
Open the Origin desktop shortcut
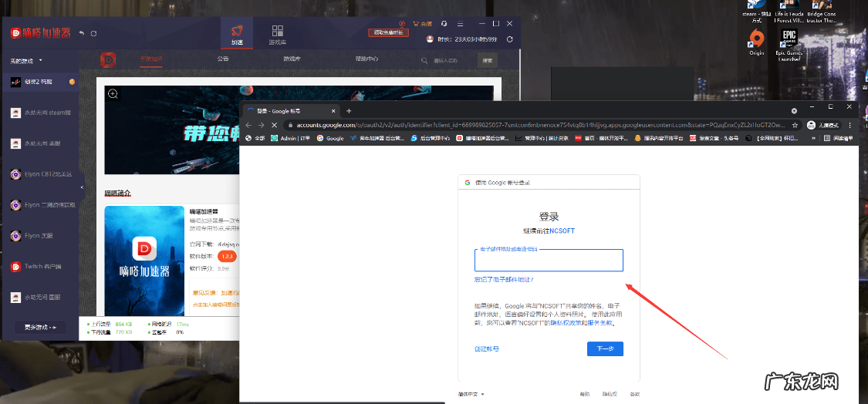756,42
